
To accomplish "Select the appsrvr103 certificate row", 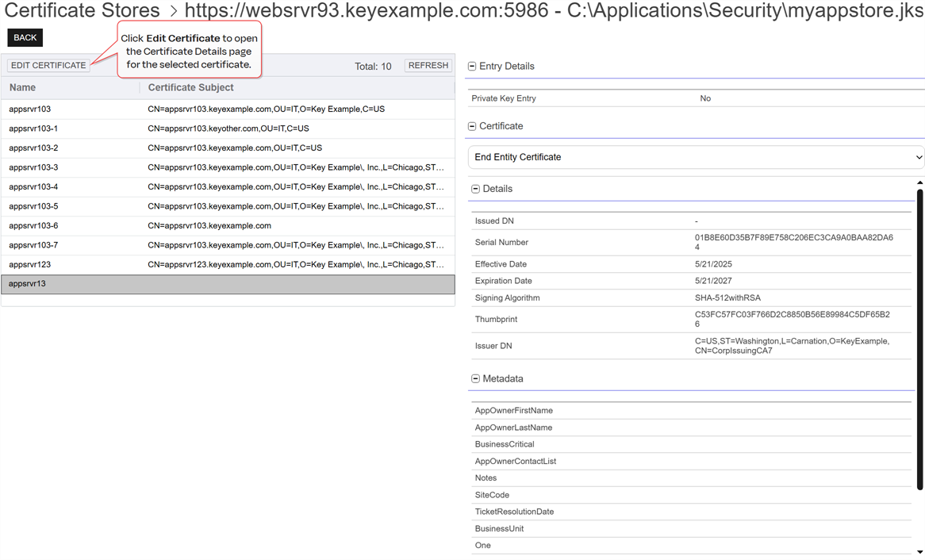I will (x=30, y=109).
